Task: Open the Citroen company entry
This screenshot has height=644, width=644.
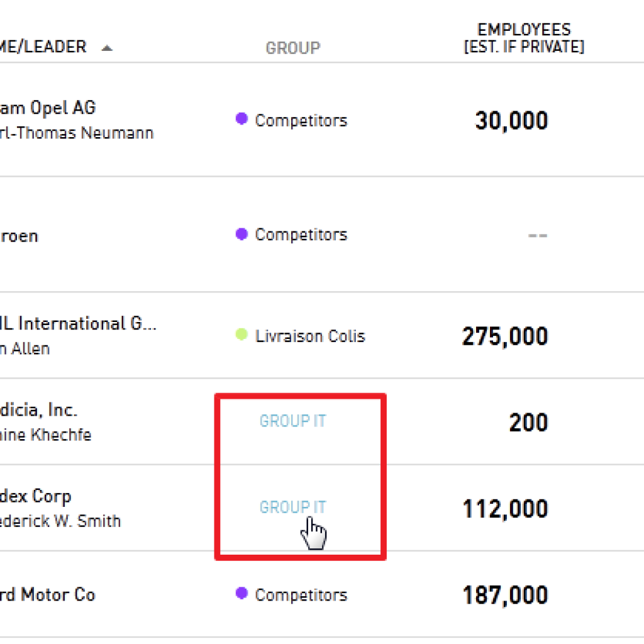Action: (19, 236)
